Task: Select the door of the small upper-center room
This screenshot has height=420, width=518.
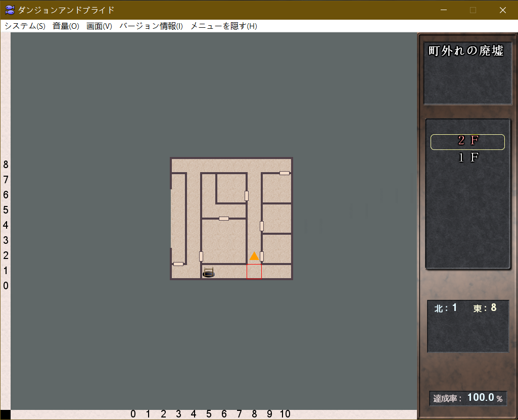Action: point(247,196)
